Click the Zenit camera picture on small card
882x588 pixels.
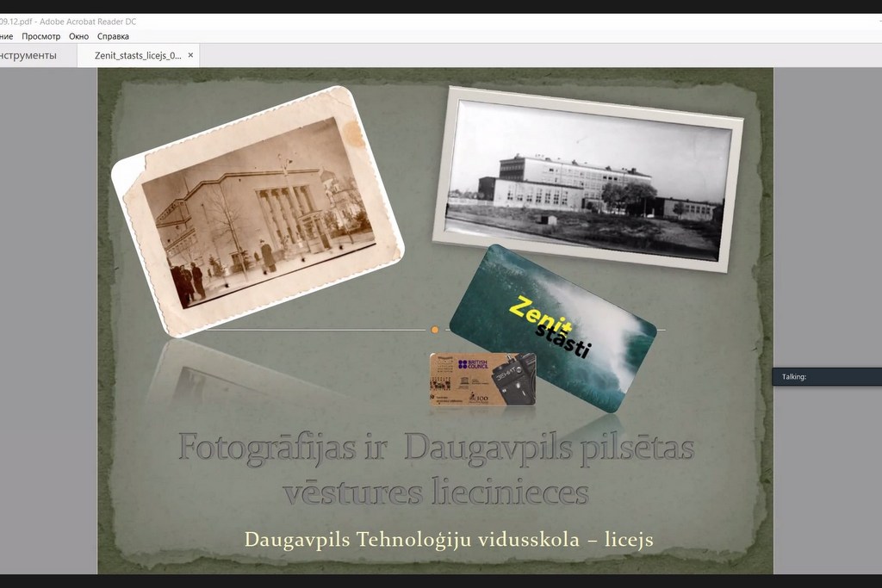coord(513,380)
